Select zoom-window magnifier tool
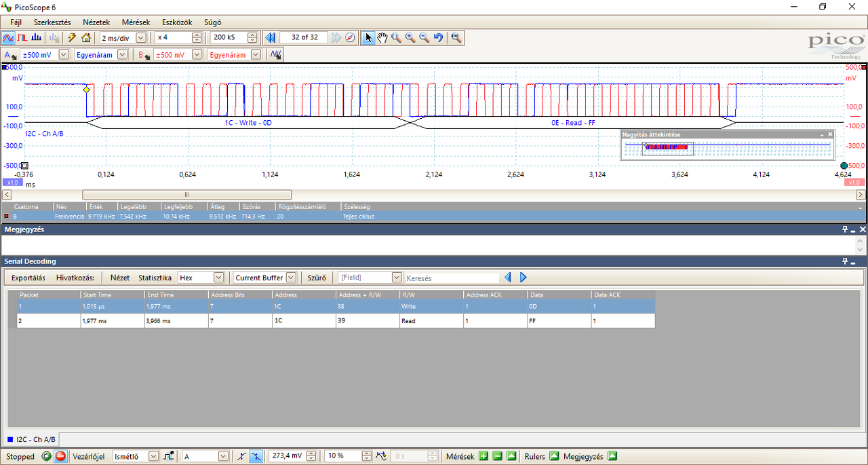Image resolution: width=868 pixels, height=465 pixels. point(396,38)
